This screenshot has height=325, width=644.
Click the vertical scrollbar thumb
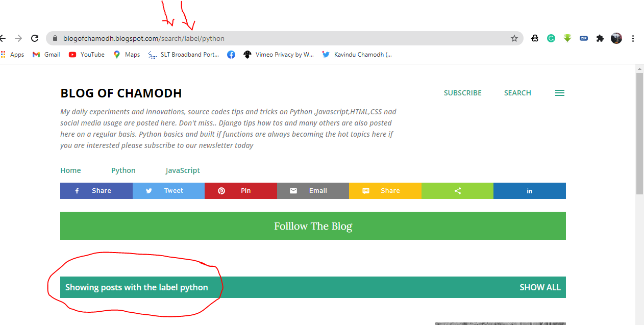pos(639,134)
